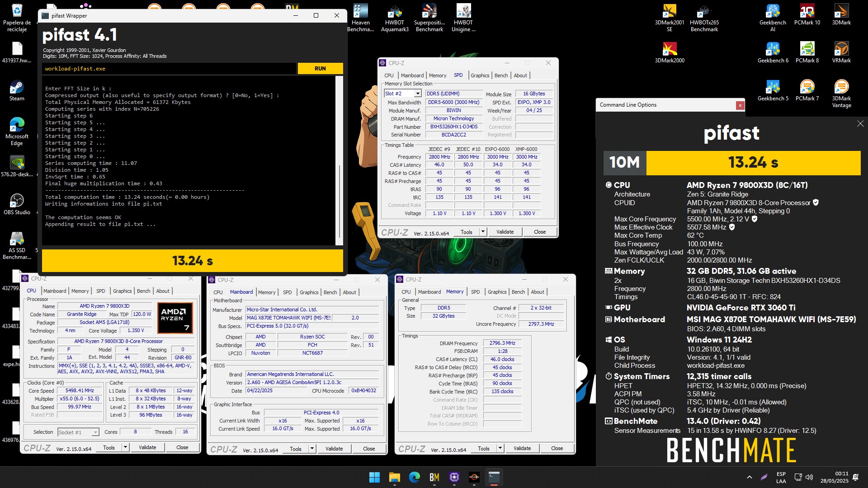868x488 pixels.
Task: Click Tools button in the Memory CPU-Z window
Action: tap(483, 448)
